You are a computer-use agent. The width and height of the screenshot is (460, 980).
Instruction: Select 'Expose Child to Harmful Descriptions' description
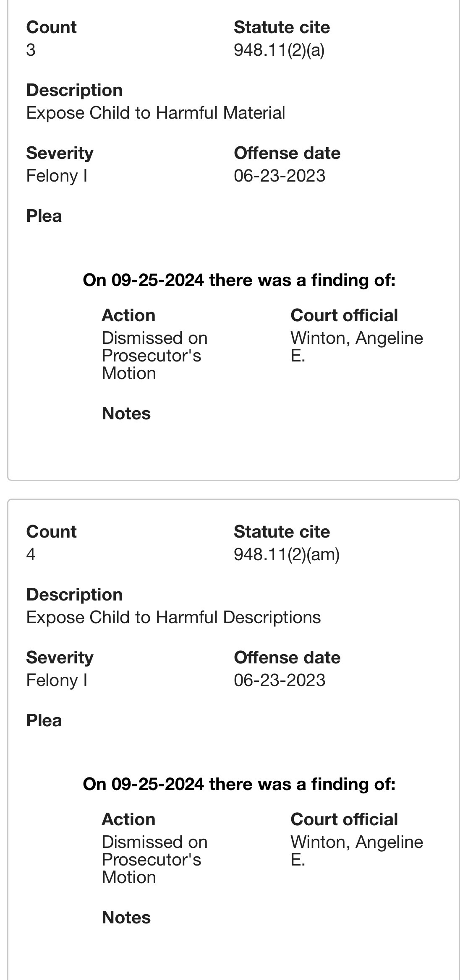[173, 617]
